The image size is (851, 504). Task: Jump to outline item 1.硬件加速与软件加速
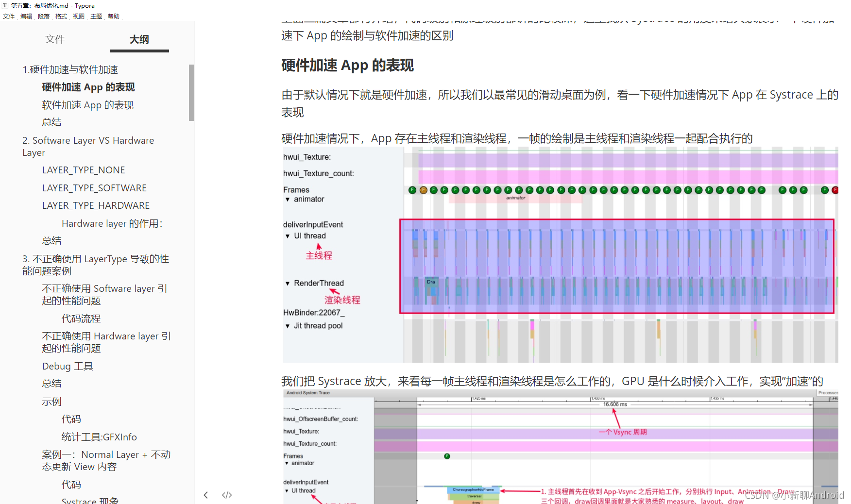(x=70, y=69)
